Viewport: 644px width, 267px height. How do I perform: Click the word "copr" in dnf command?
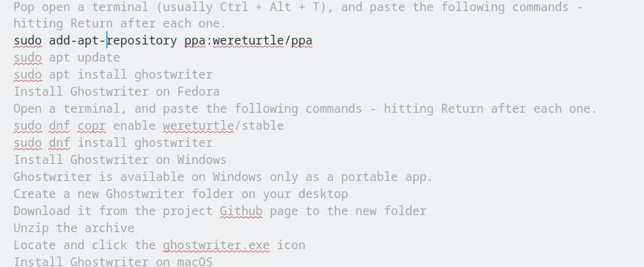click(91, 125)
